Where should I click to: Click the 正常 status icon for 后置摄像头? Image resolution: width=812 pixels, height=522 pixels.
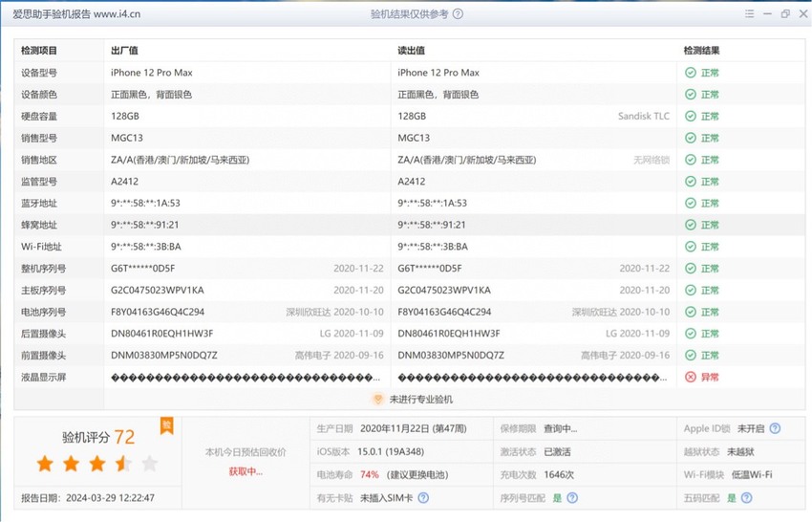[691, 334]
